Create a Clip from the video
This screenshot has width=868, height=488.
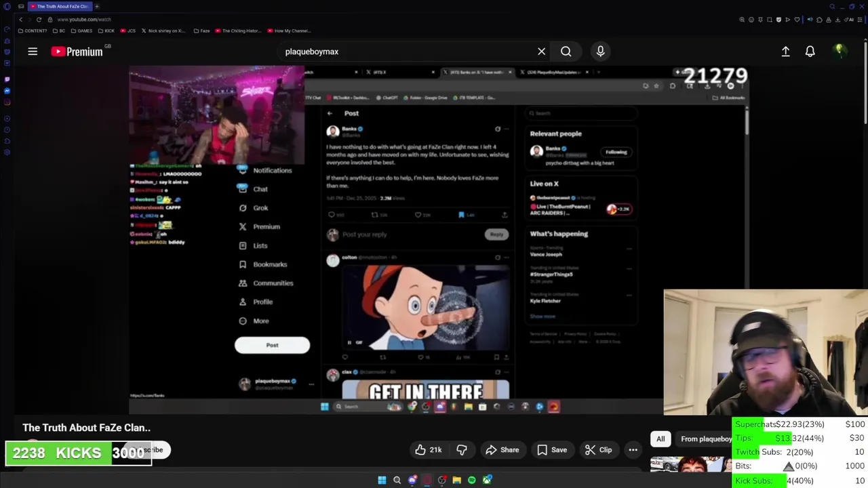click(x=598, y=450)
